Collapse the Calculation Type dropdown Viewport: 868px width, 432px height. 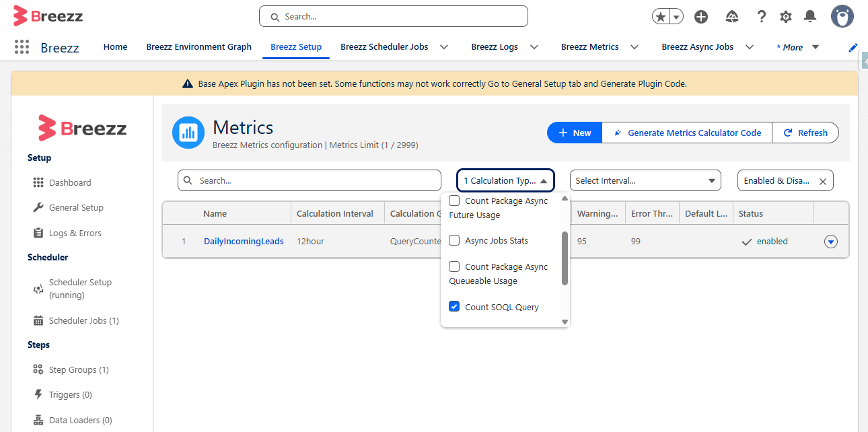click(505, 180)
